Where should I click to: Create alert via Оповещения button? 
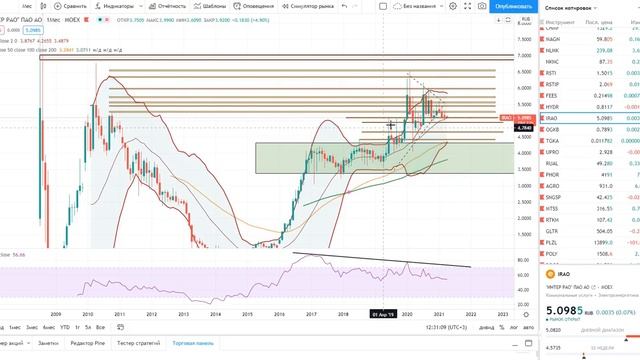pos(253,6)
